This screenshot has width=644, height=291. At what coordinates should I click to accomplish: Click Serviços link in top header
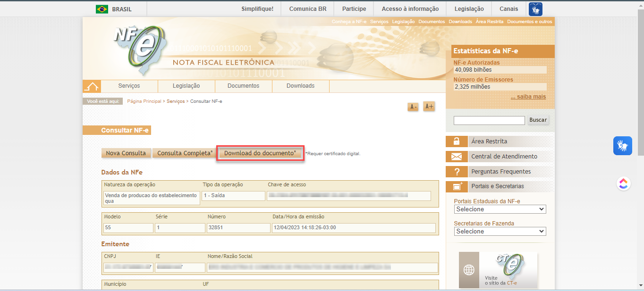[x=379, y=22]
